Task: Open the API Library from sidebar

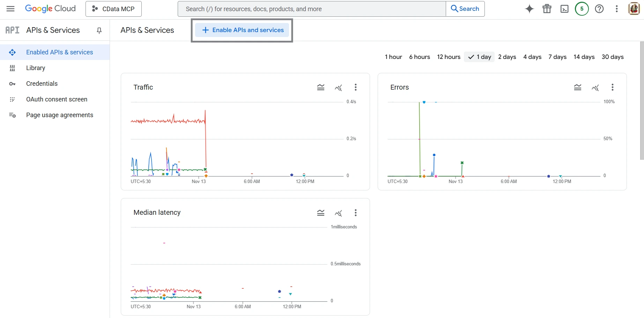Action: coord(35,68)
